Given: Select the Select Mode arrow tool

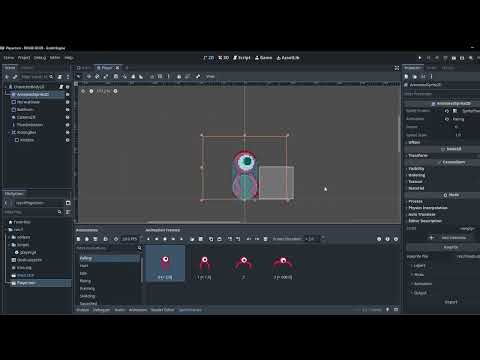Looking at the screenshot, I should [79, 76].
